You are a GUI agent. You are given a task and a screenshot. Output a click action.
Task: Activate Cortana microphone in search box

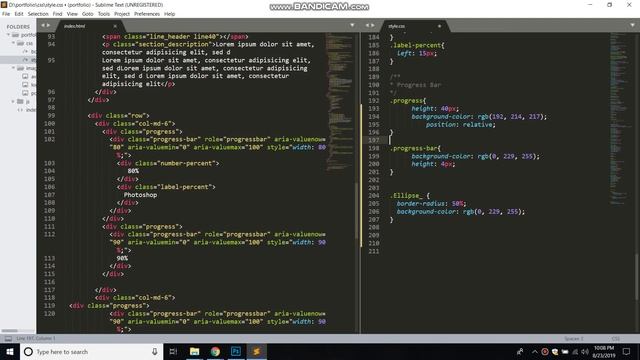pos(154,351)
